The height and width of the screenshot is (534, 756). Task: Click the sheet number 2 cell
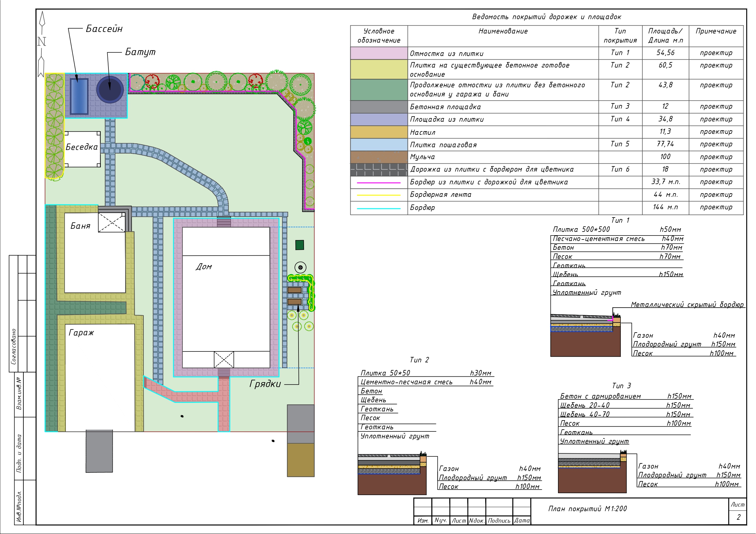(738, 517)
